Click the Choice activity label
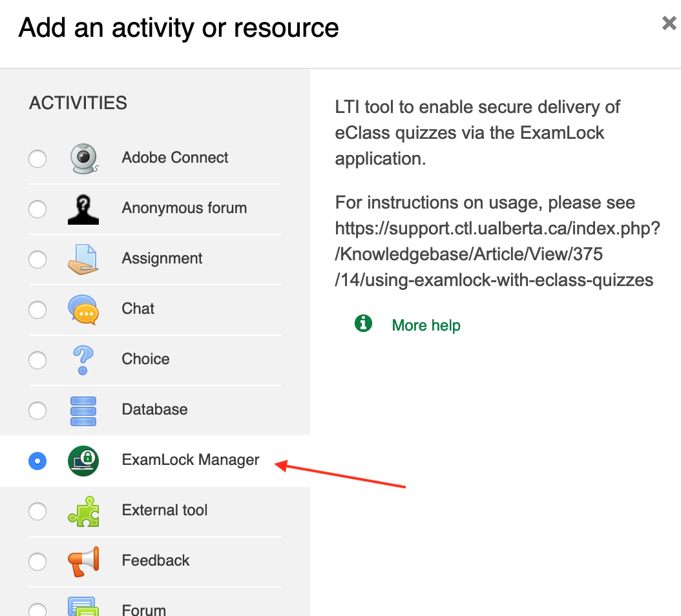The width and height of the screenshot is (681, 616). coord(145,359)
